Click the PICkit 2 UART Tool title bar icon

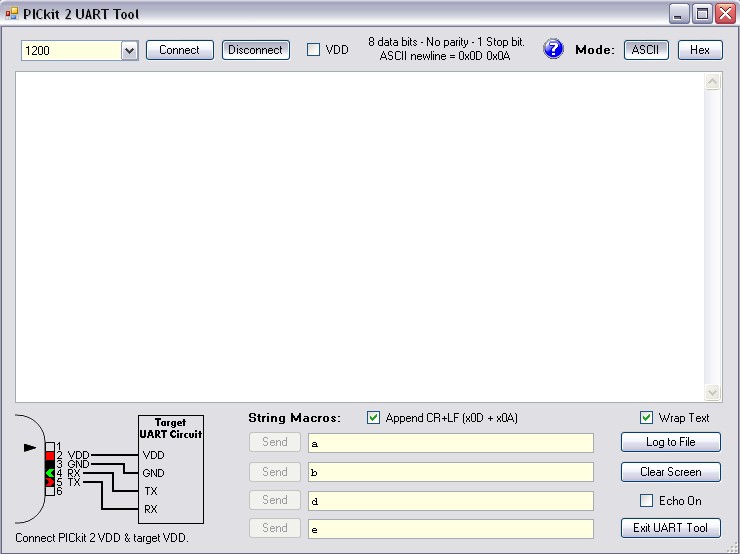12,14
